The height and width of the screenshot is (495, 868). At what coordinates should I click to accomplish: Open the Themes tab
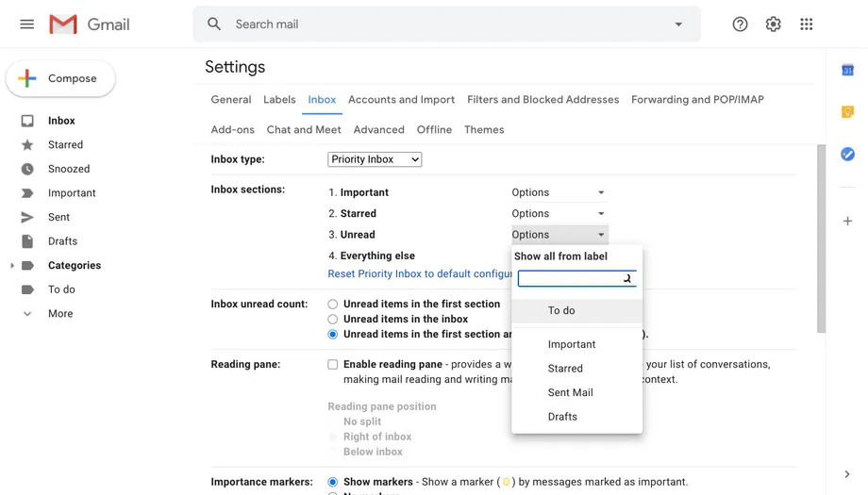point(484,129)
